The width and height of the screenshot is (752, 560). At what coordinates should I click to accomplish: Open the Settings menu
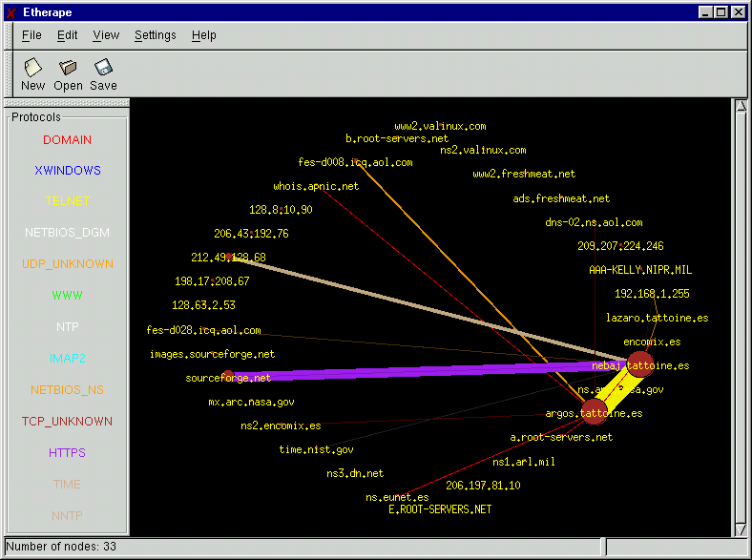155,35
